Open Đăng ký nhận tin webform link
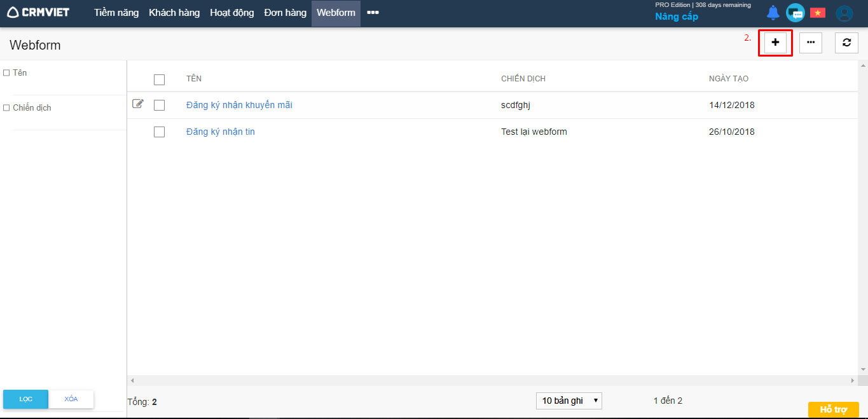Screen dimensions: 868x419 (x=221, y=132)
